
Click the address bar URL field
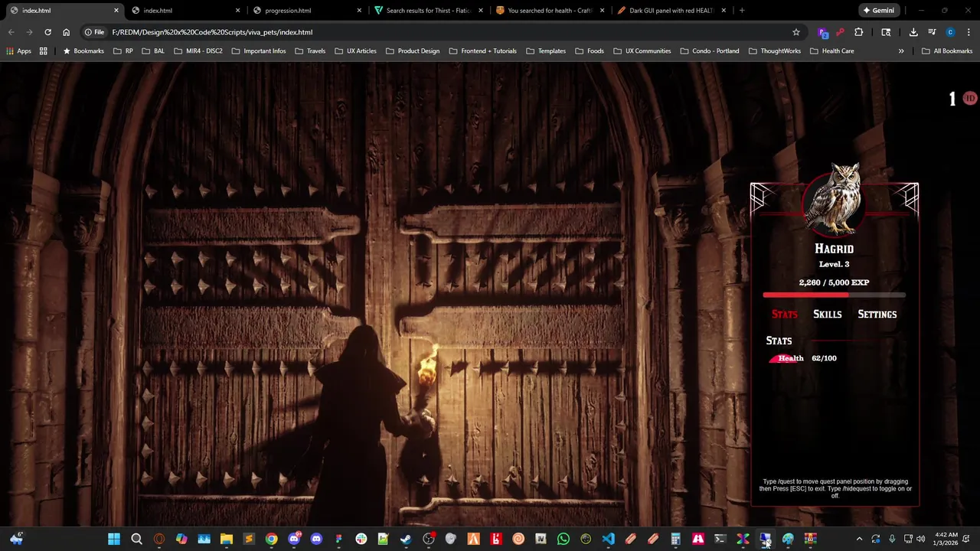(444, 32)
